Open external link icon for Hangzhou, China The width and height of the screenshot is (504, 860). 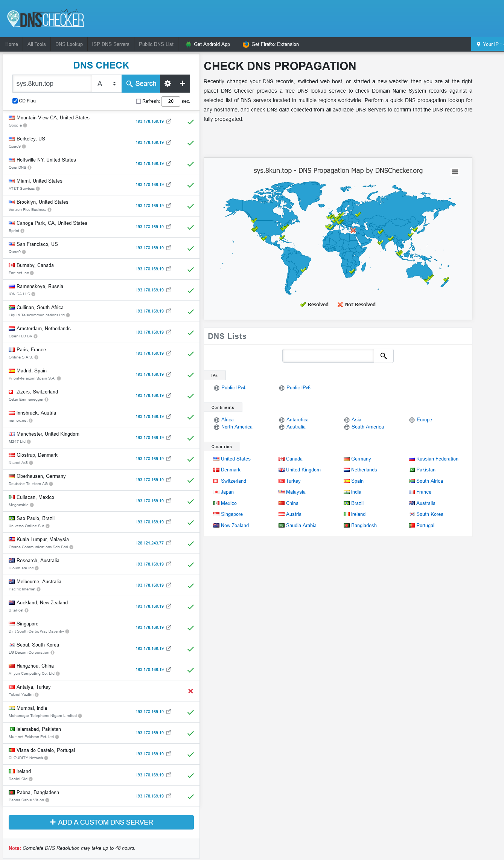169,669
